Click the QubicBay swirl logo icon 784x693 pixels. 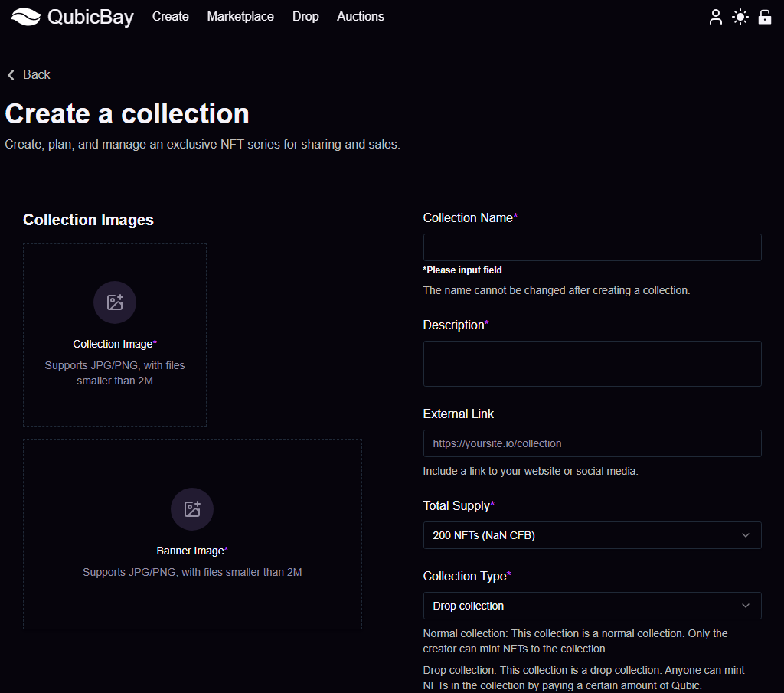[x=24, y=15]
